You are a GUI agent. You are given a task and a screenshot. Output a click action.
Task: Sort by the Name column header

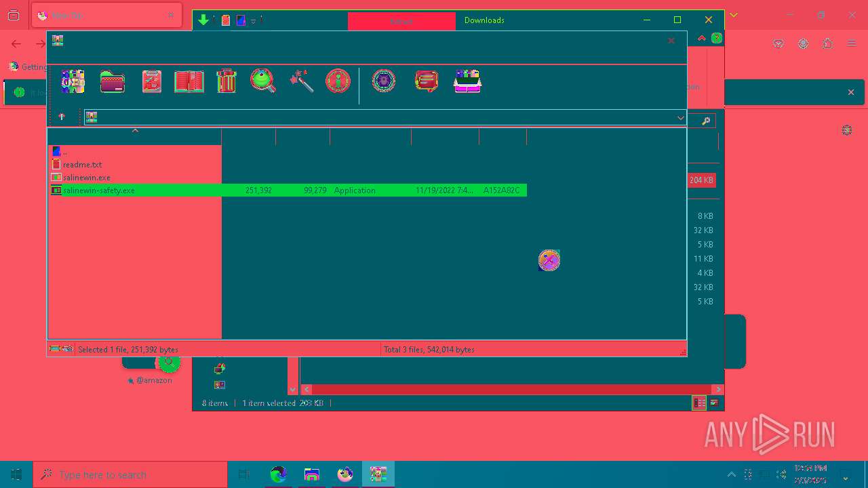click(x=135, y=136)
